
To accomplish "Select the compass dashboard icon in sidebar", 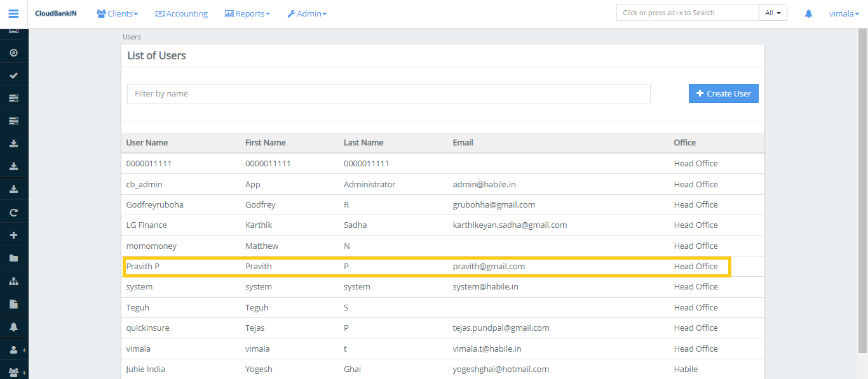I will coord(13,52).
